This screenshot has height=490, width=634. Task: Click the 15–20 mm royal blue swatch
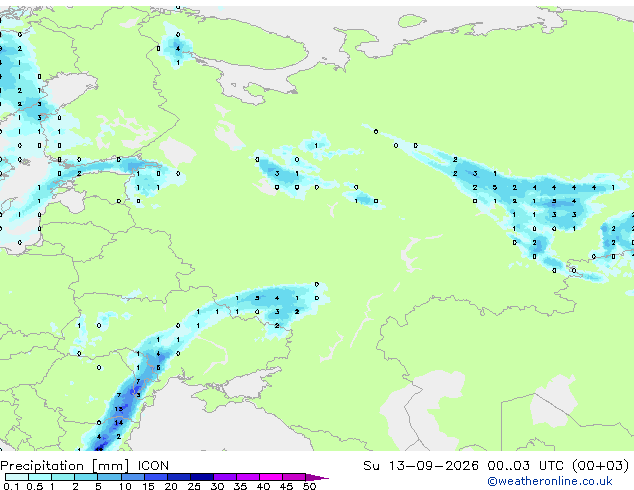156,477
